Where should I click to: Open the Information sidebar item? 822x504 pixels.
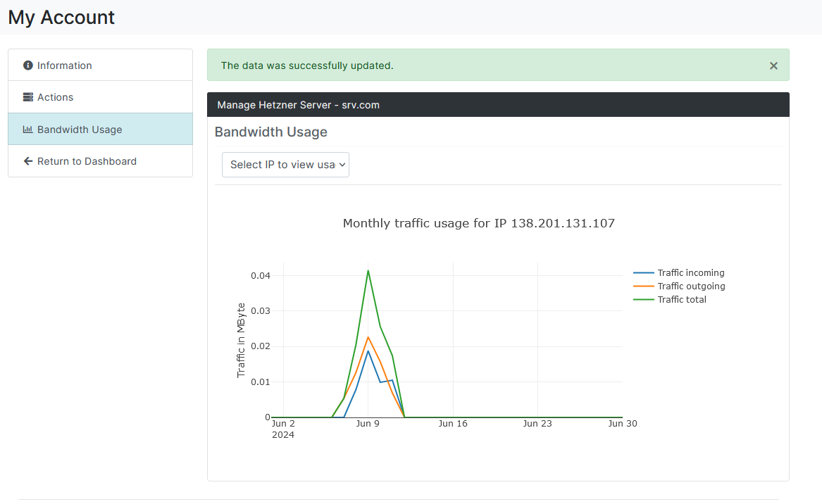click(100, 65)
